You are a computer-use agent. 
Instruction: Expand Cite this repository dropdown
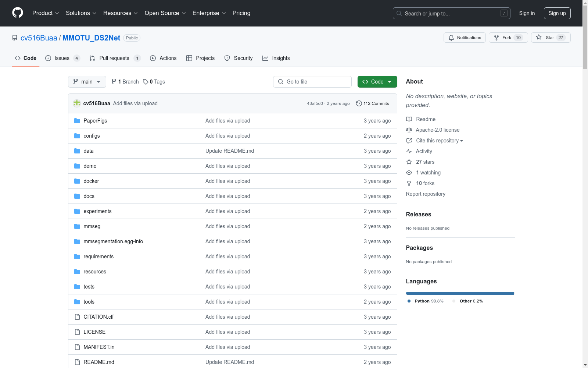point(439,141)
